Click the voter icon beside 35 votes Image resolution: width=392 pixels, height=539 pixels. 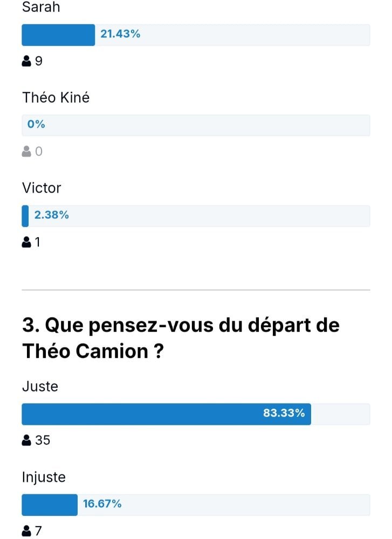[26, 440]
